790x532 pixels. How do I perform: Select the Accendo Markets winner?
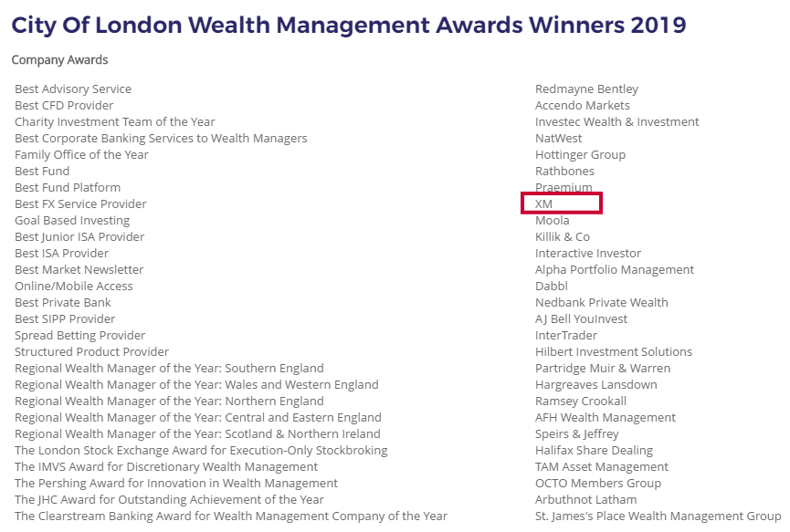pos(583,105)
